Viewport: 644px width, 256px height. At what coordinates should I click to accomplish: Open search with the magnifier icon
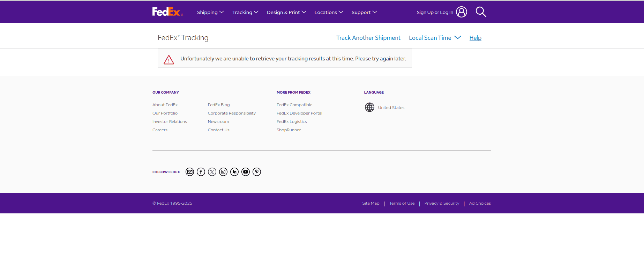481,12
